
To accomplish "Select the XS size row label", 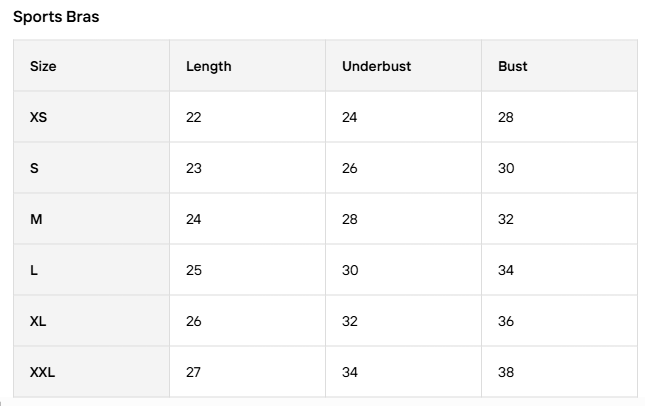I will pyautogui.click(x=38, y=117).
